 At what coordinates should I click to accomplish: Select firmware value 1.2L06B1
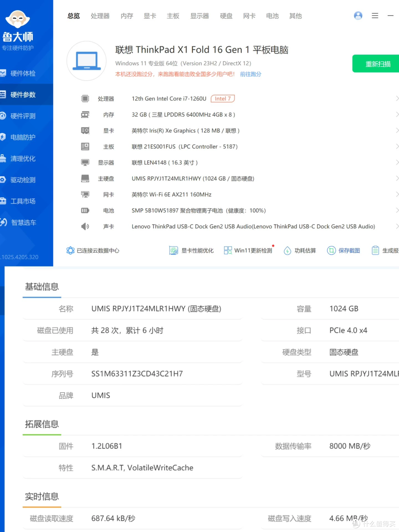[107, 446]
